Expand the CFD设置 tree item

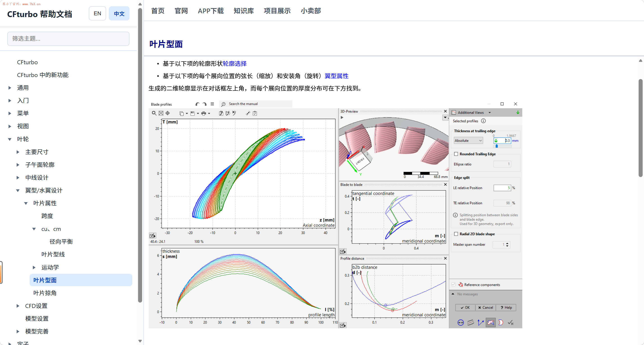(x=18, y=306)
